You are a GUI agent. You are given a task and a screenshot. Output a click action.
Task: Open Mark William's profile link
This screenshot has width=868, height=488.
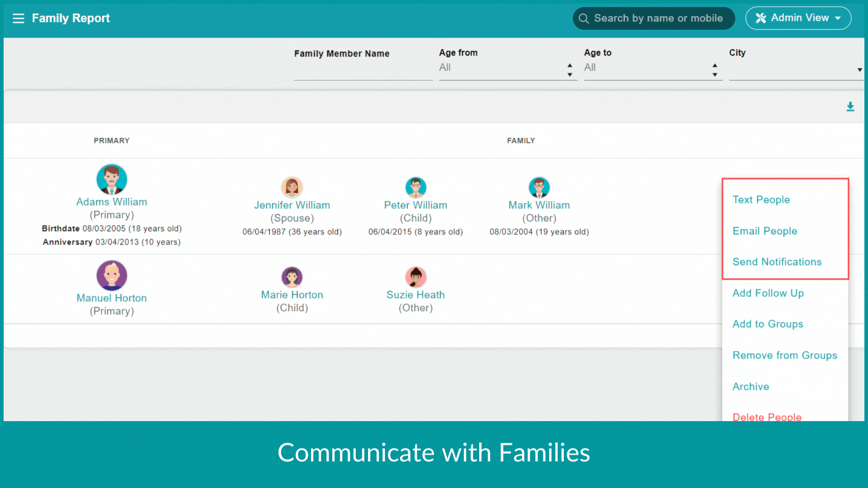click(539, 205)
